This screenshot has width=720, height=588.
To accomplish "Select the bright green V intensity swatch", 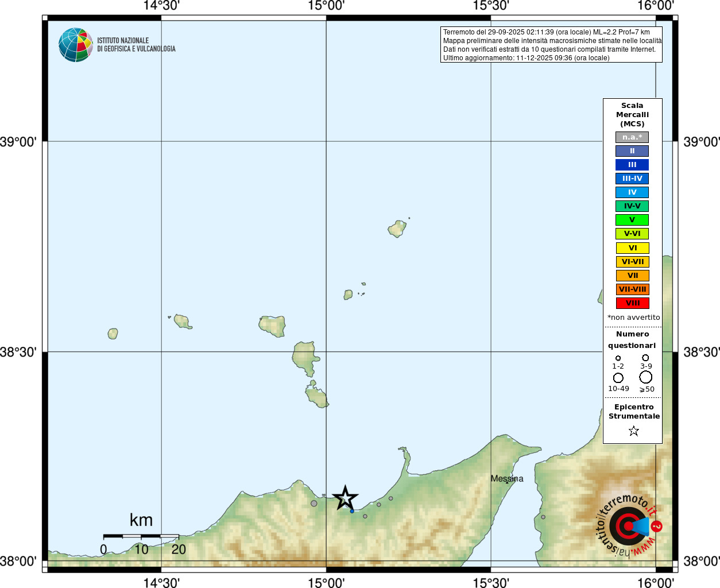I will 632,220.
